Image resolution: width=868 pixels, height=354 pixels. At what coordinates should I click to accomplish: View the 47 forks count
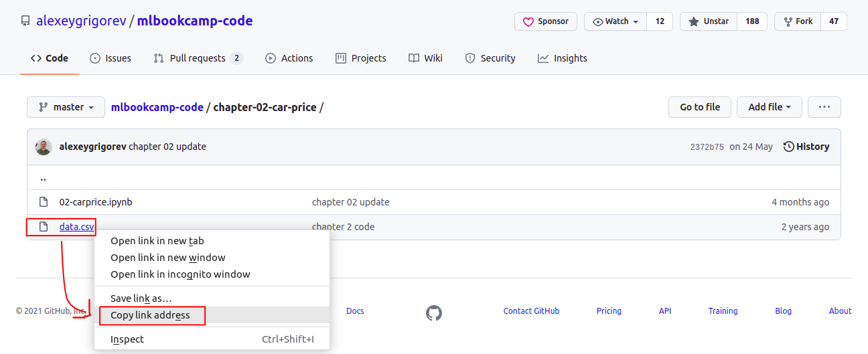tap(834, 21)
